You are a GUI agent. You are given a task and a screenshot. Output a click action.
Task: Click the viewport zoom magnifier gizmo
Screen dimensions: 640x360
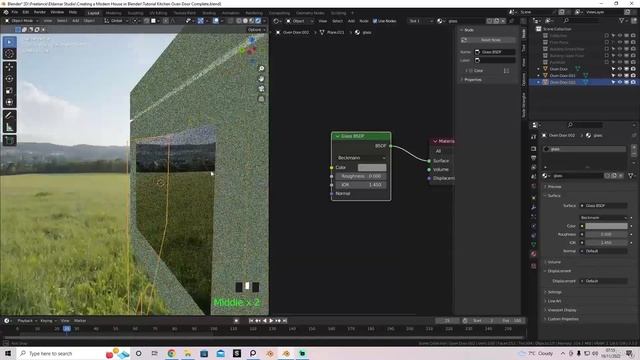coord(261,69)
